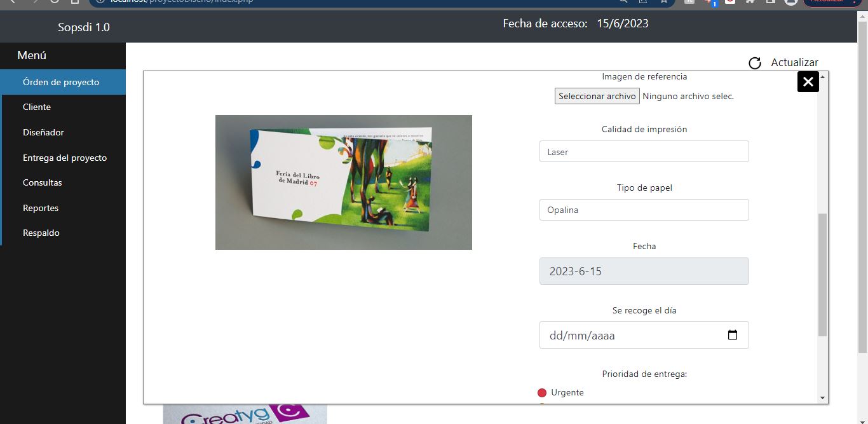Viewport: 868px width, 424px height.
Task: Open the Respaldo menu item
Action: pos(41,233)
